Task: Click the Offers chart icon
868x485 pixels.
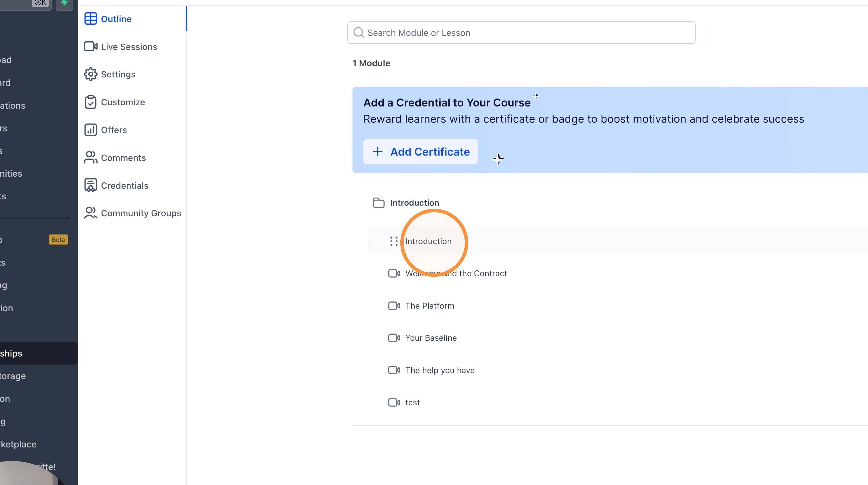Action: [x=90, y=130]
